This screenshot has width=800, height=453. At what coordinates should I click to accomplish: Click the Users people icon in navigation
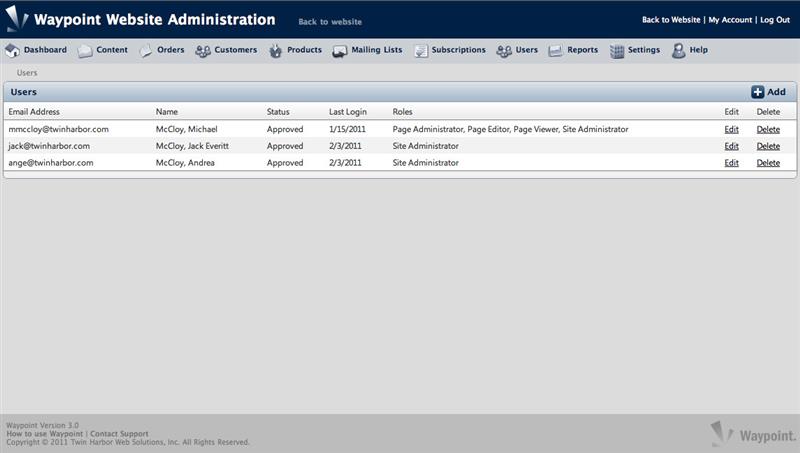(504, 51)
